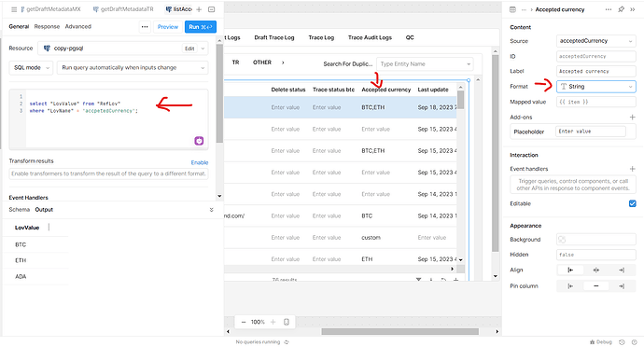Open the query options ellipsis menu
Viewport: 644px width, 347px height.
tap(145, 27)
